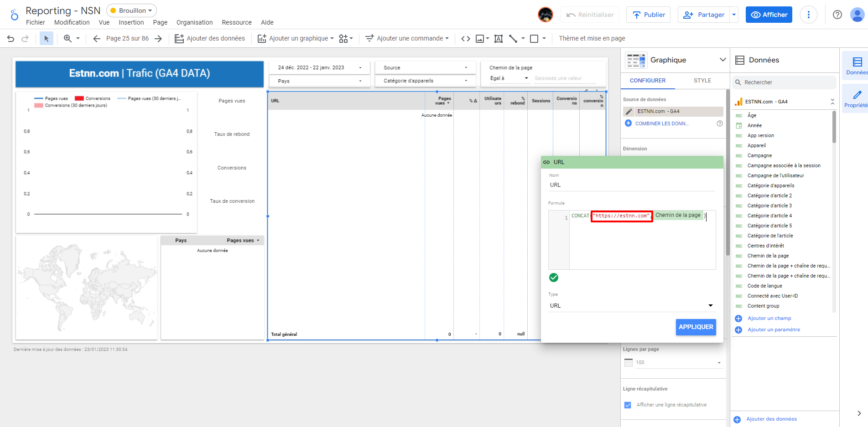Select the text box tool
The width and height of the screenshot is (868, 427).
[499, 39]
